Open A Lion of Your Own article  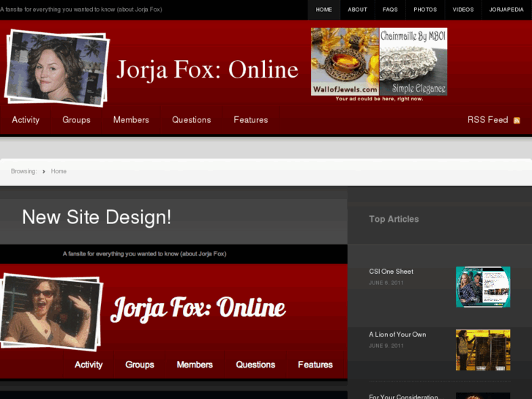pyautogui.click(x=397, y=335)
